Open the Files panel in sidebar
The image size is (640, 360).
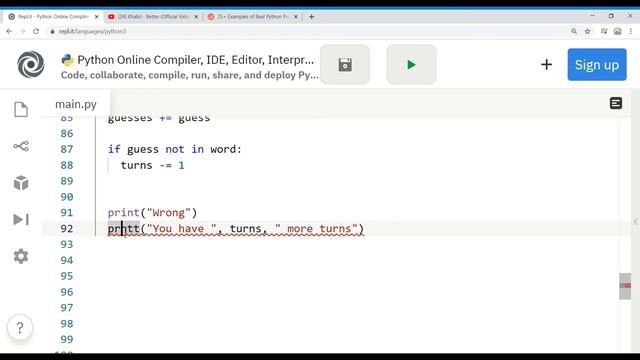point(21,109)
